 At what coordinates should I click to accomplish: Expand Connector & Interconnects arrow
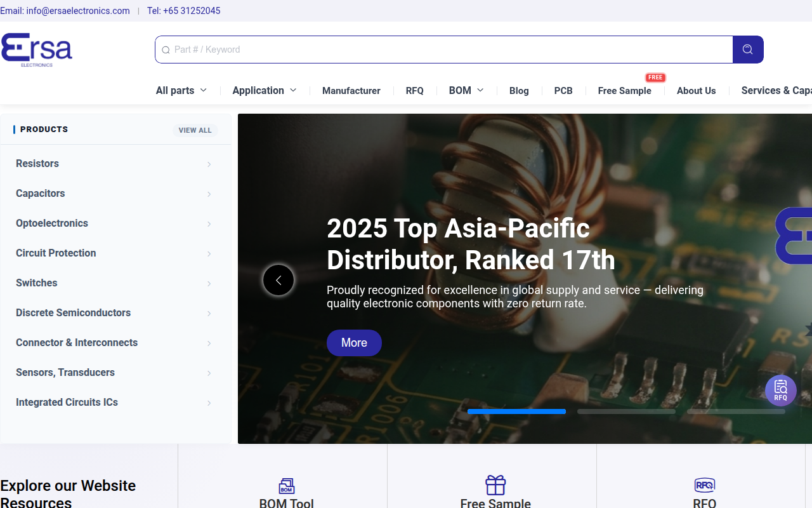point(209,344)
